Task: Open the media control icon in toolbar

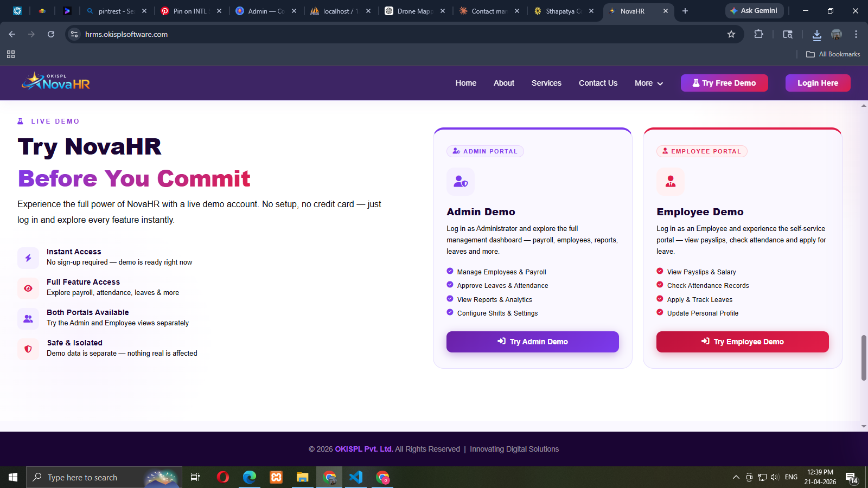Action: 788,34
